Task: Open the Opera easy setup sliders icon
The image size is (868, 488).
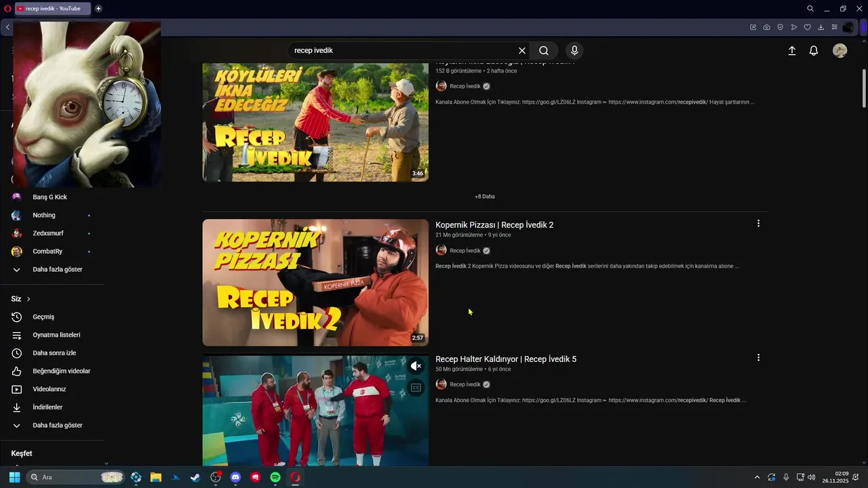Action: 834,27
